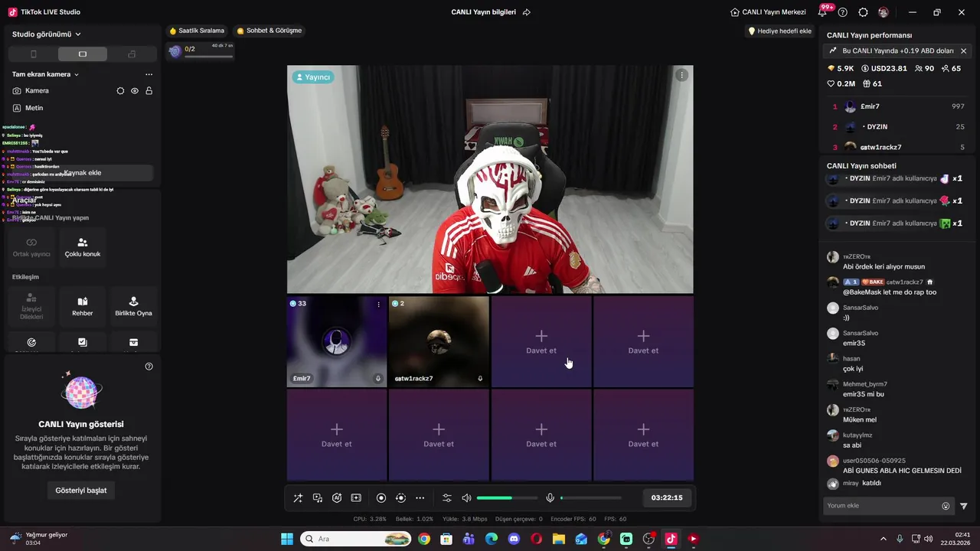The height and width of the screenshot is (551, 980).
Task: Click the USD23.81 earnings stat
Action: 884,68
